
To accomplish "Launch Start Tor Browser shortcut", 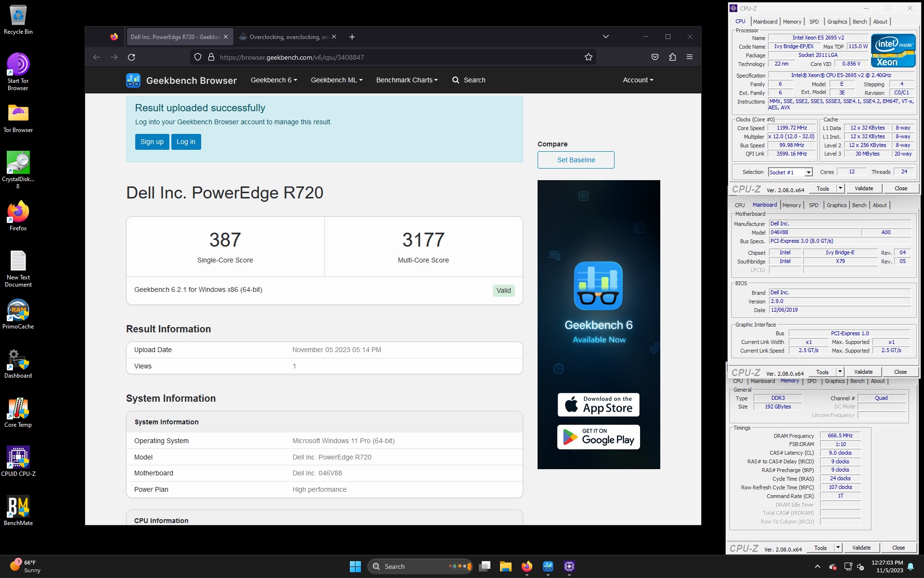I will click(x=18, y=72).
